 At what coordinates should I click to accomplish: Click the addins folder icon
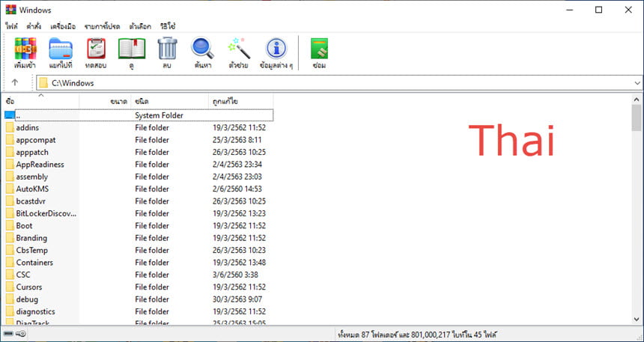click(x=10, y=128)
